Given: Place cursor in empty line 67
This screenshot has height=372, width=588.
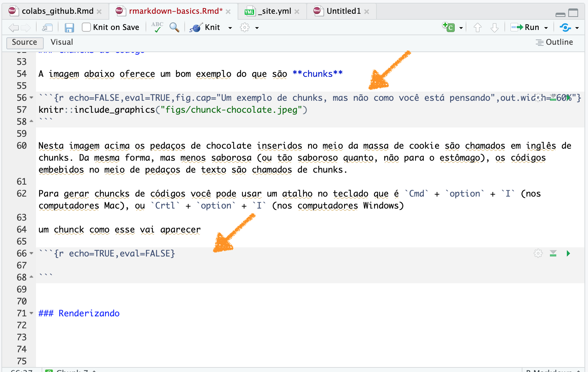Looking at the screenshot, I should pyautogui.click(x=310, y=265).
